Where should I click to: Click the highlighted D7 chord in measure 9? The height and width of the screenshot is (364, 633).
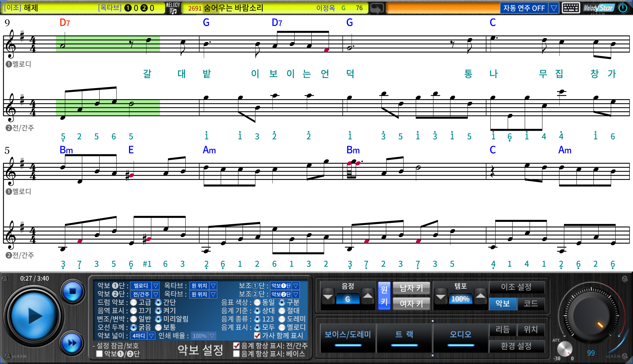point(65,23)
